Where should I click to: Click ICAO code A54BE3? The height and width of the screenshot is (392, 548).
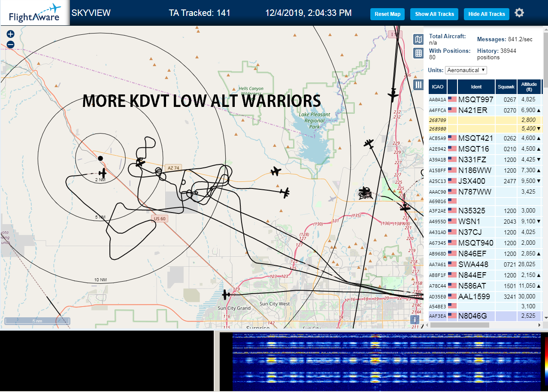pos(438,306)
